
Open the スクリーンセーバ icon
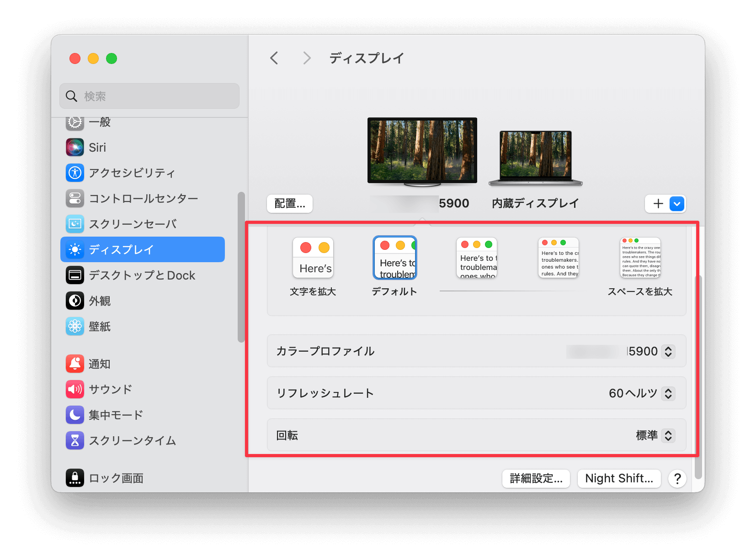(75, 224)
